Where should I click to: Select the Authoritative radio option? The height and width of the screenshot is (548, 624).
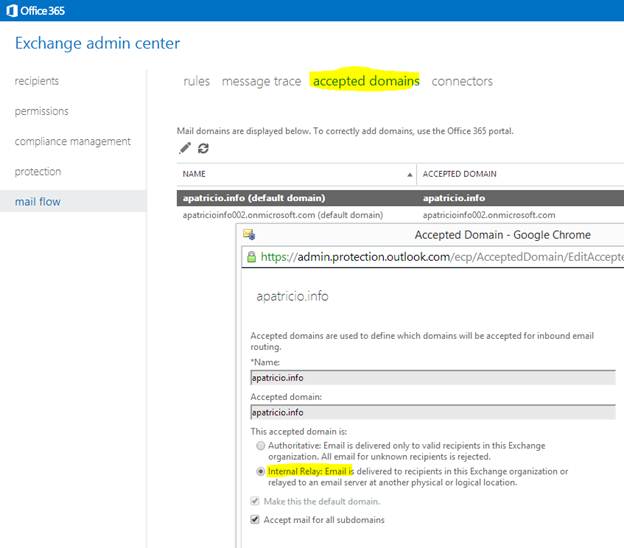tap(261, 446)
